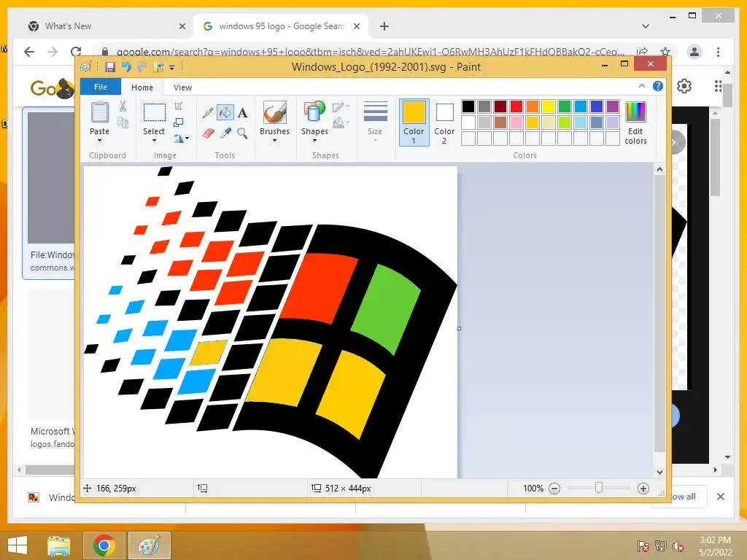Select Color 2 as active color

pos(444,122)
